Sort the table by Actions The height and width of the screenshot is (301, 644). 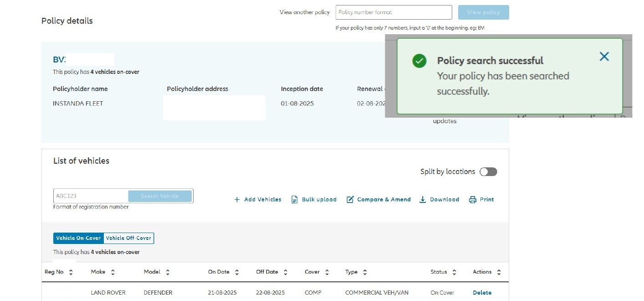(499, 272)
